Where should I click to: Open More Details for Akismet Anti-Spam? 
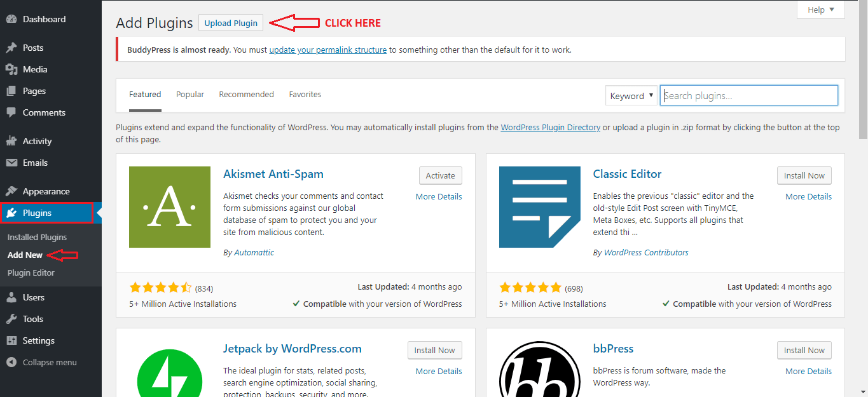coord(439,197)
